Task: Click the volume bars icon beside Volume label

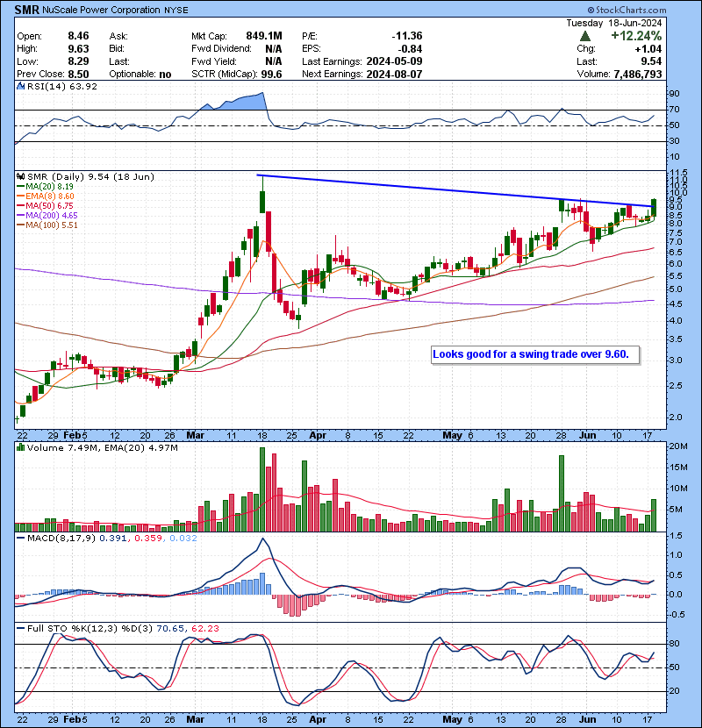Action: click(20, 448)
